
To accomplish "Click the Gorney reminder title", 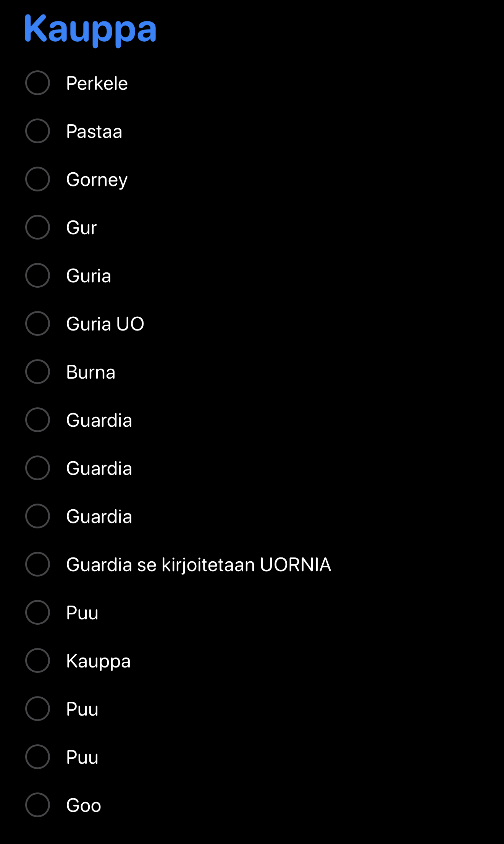I will coord(97,180).
